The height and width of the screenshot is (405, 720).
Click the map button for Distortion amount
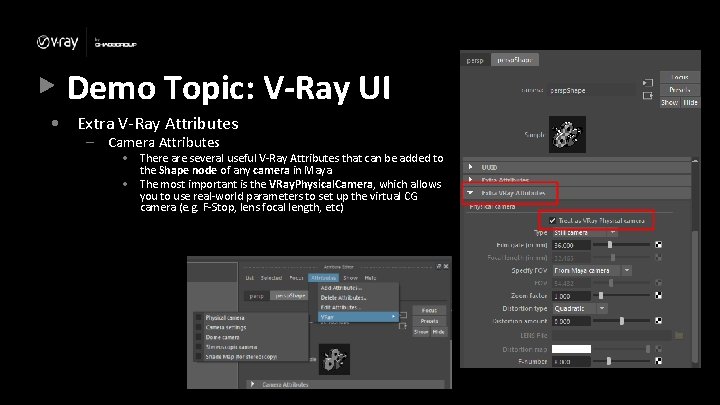pos(658,321)
